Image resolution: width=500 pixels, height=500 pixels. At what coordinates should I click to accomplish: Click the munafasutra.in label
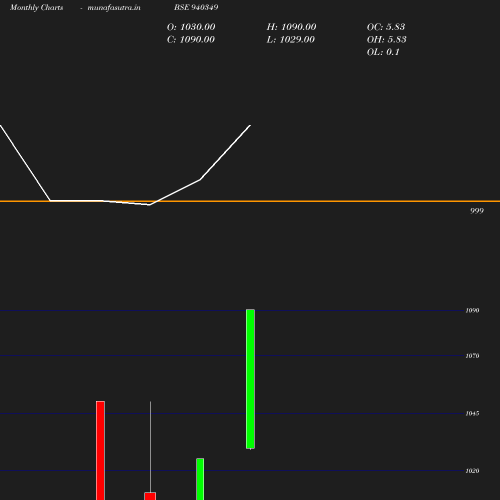[114, 8]
